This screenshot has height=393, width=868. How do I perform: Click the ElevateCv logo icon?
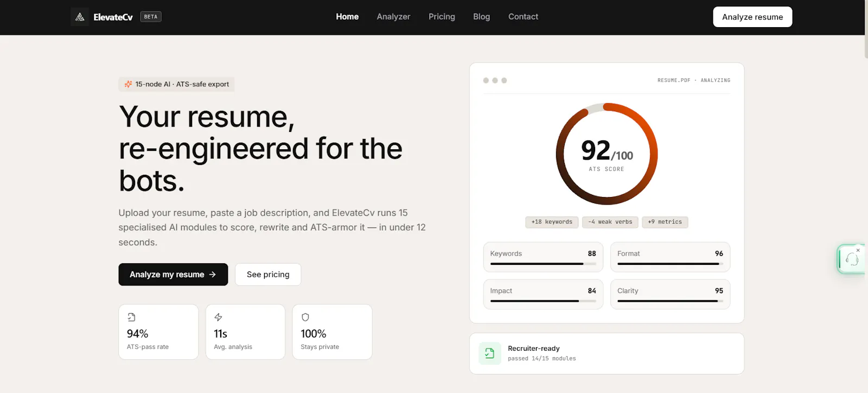coord(80,17)
